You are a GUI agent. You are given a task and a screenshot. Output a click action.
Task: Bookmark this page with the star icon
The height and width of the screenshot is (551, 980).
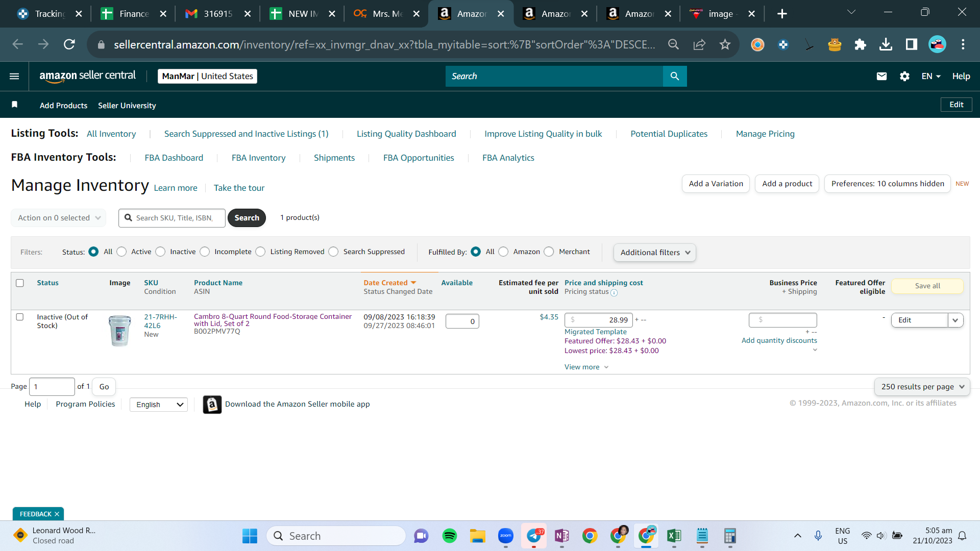pos(725,44)
